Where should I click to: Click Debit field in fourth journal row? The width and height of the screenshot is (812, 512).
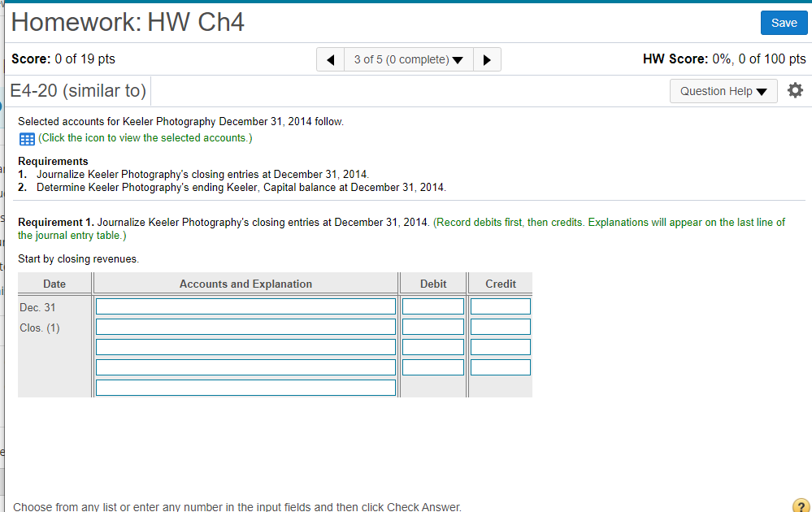pyautogui.click(x=433, y=367)
